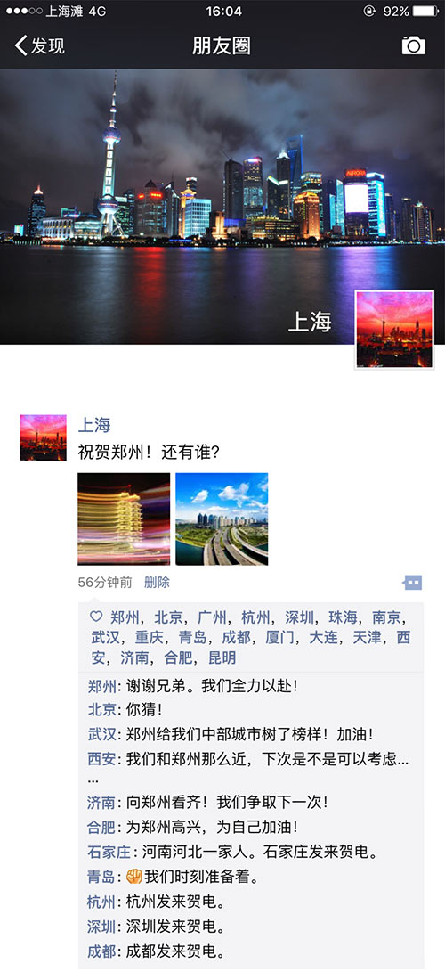The image size is (445, 980).
Task: Go back to 发现 with the back arrow
Action: [39, 45]
